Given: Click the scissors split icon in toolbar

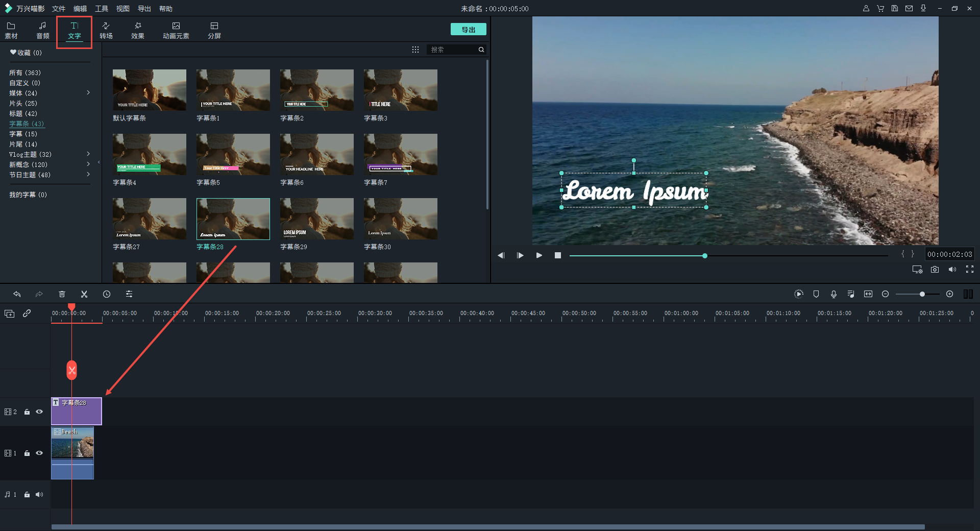Looking at the screenshot, I should click(84, 294).
